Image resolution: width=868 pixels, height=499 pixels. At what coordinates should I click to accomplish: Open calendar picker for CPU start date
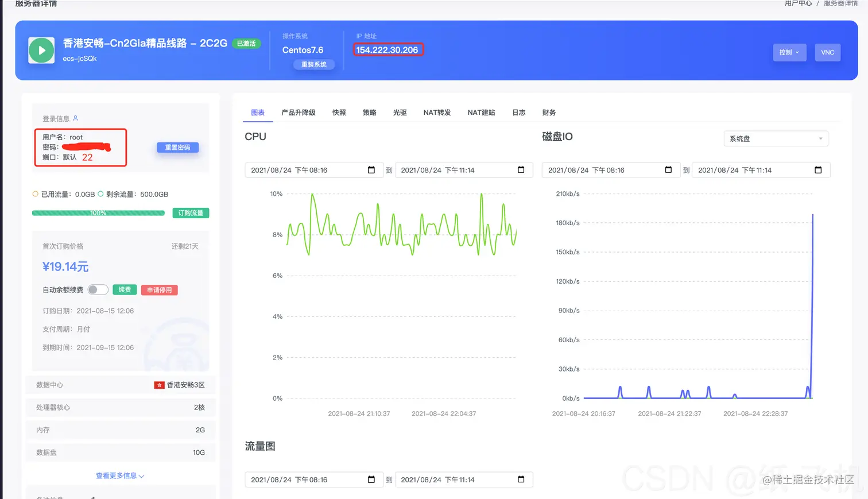point(371,170)
